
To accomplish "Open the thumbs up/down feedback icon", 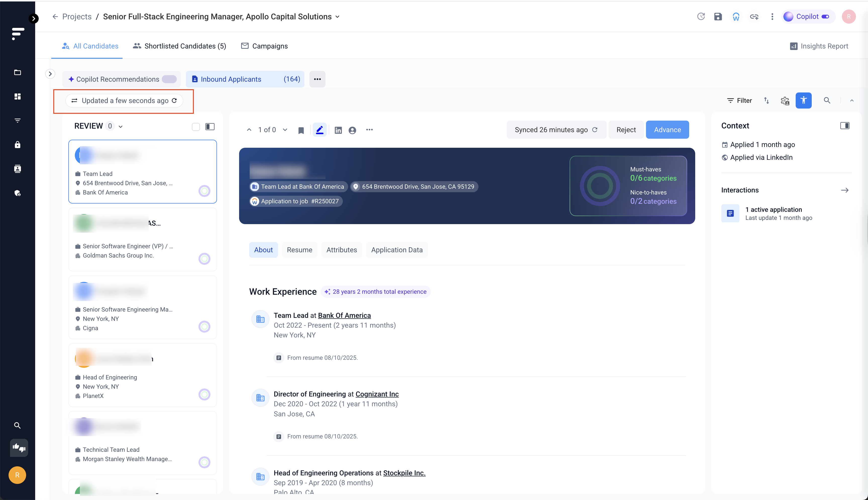I will pyautogui.click(x=19, y=448).
